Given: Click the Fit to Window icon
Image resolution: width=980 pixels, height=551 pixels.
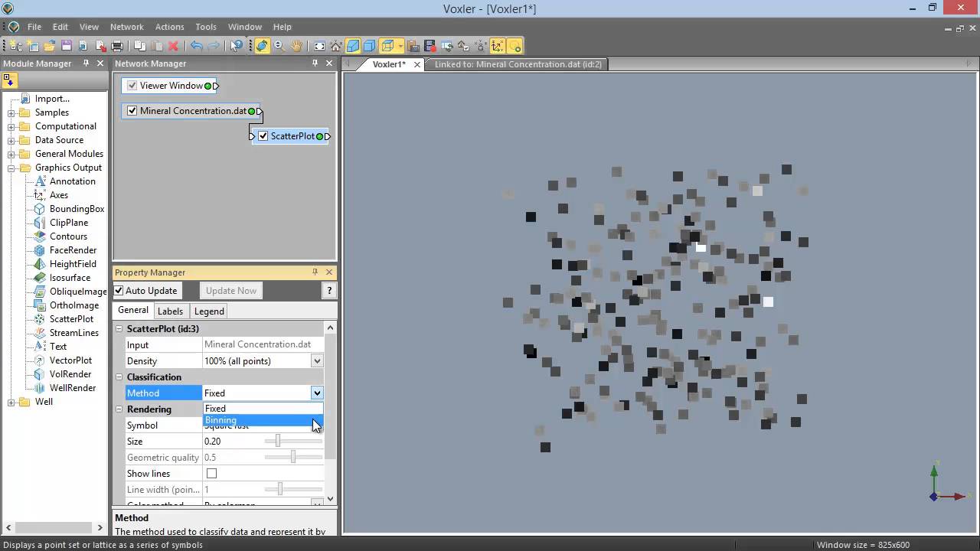Looking at the screenshot, I should tap(319, 46).
